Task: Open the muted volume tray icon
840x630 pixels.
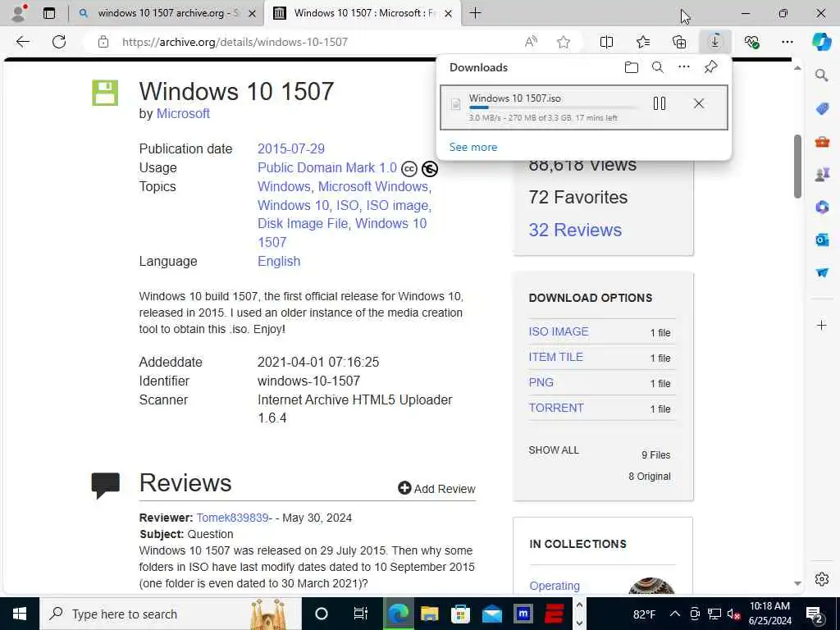Action: pyautogui.click(x=733, y=614)
